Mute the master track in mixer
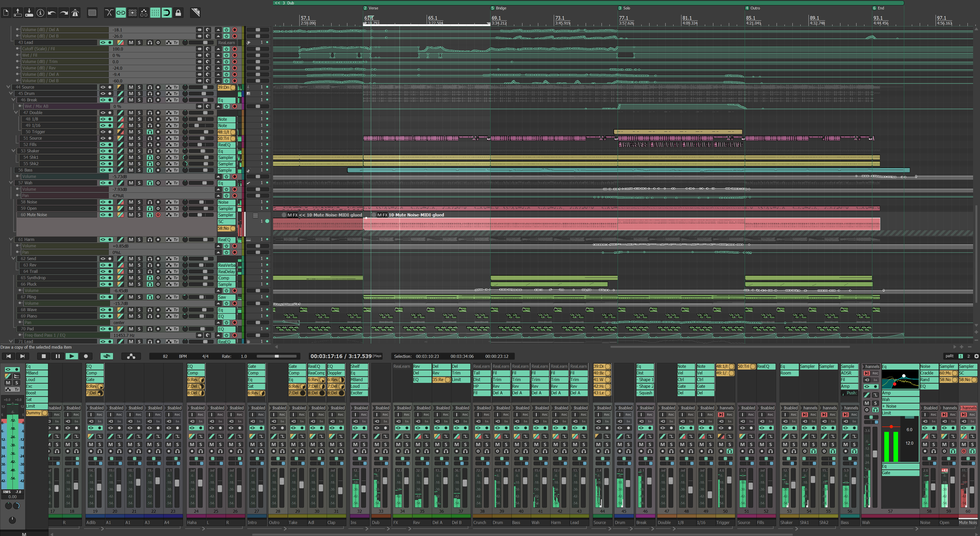 coord(8,383)
